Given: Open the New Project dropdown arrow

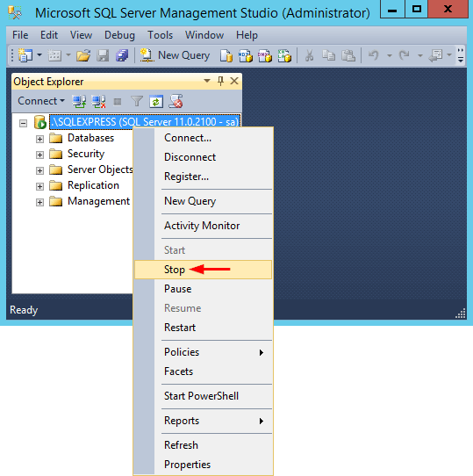Looking at the screenshot, I should [39, 55].
